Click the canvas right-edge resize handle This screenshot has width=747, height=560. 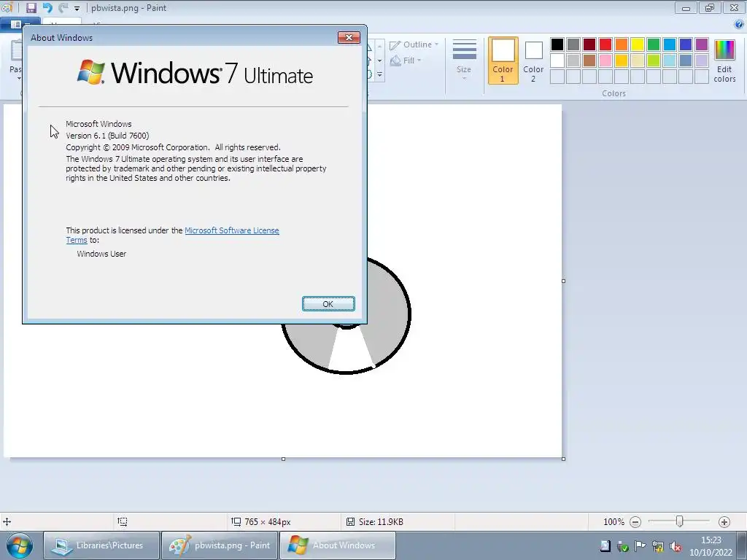pos(564,281)
